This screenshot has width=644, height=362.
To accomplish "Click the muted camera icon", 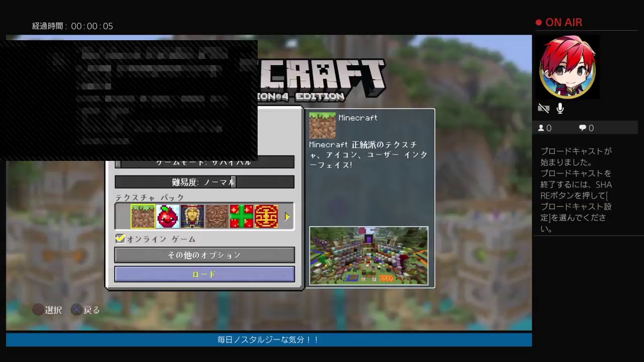I will 543,108.
